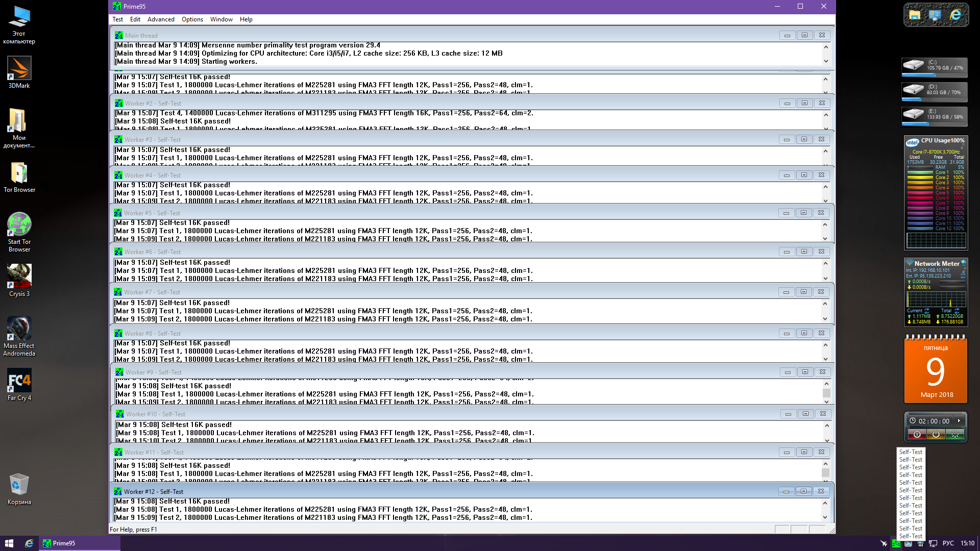Click the Main thread window icon
Image resolution: width=980 pixels, height=551 pixels.
point(119,35)
